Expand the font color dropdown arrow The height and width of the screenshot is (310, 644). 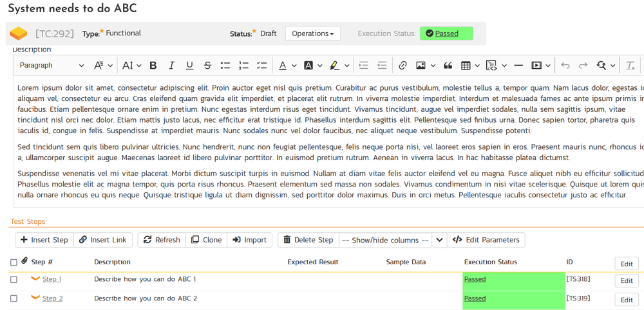294,65
